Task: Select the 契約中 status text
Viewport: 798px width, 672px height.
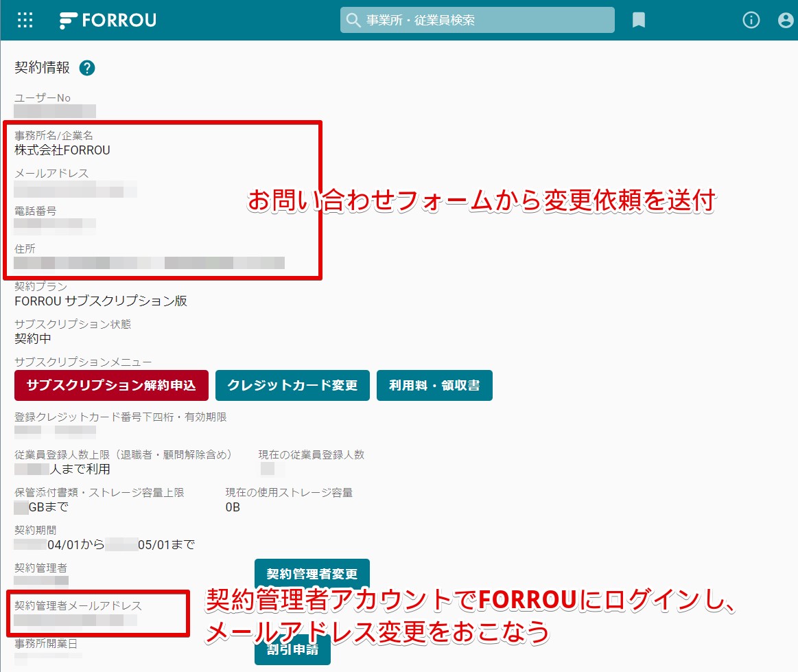Action: (32, 338)
